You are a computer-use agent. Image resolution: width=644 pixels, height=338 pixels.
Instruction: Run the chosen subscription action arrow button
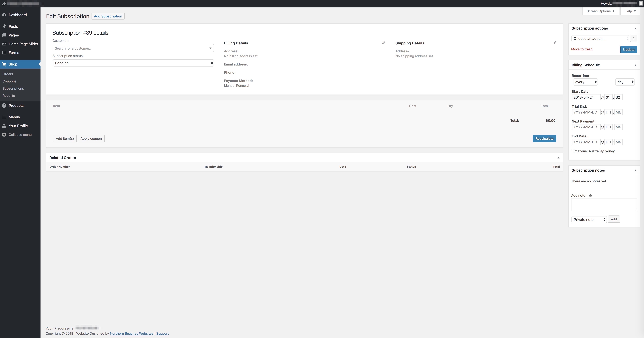[x=633, y=39]
